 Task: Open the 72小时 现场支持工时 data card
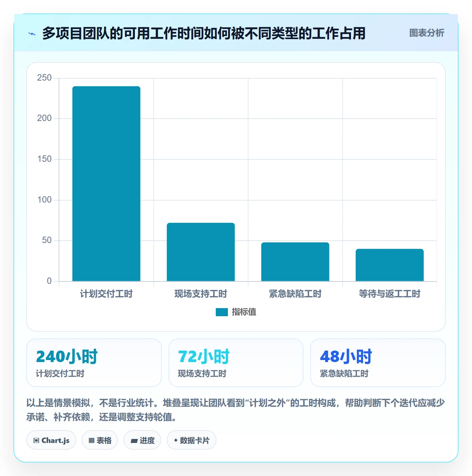(236, 363)
